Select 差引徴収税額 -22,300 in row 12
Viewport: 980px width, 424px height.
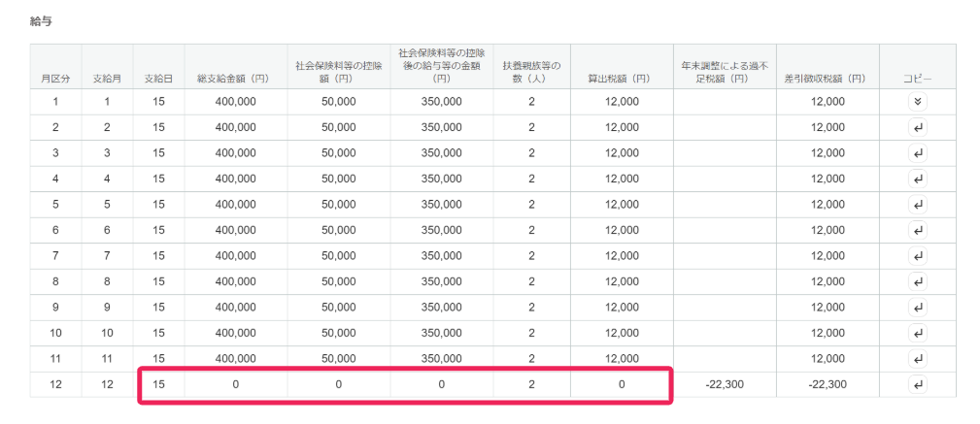pyautogui.click(x=828, y=384)
